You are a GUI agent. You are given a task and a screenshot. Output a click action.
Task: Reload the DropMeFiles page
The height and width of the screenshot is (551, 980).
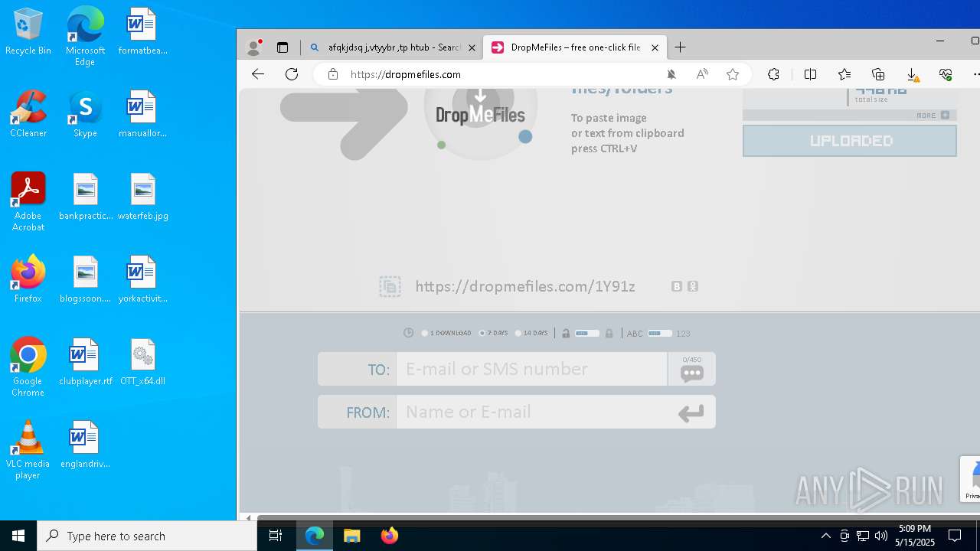292,74
